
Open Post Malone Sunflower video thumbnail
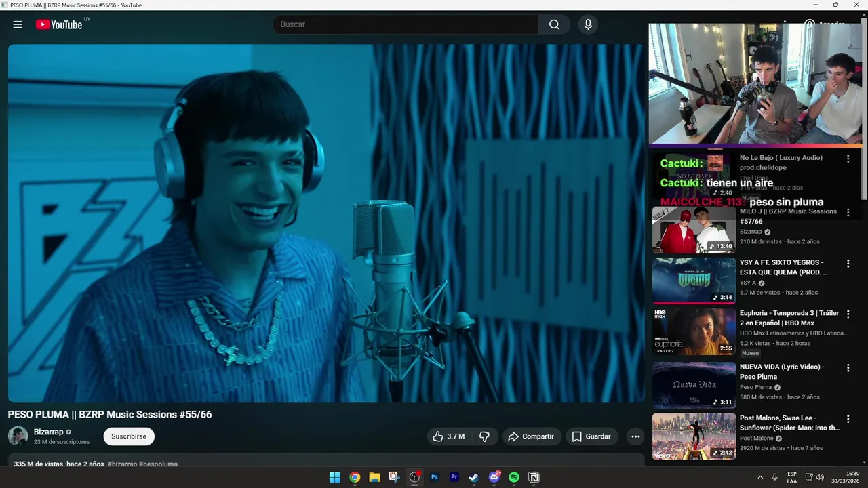[694, 436]
